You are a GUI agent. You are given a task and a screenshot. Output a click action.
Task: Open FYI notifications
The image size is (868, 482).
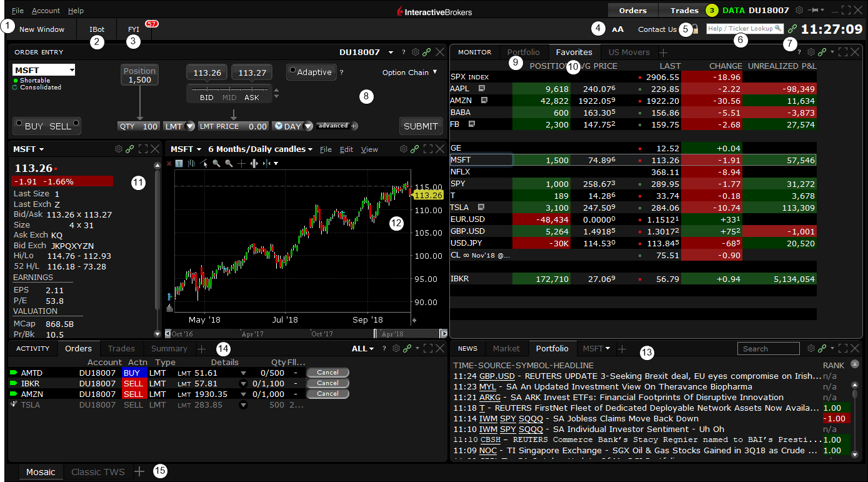[x=134, y=29]
